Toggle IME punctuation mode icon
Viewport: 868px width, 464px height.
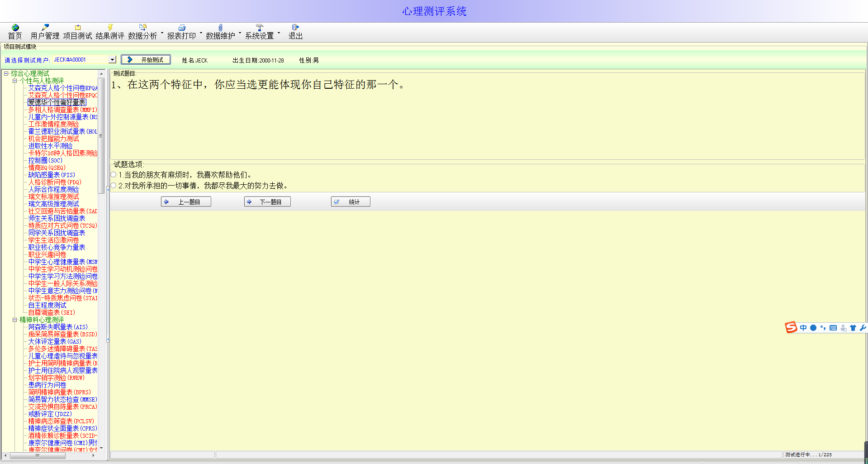tap(823, 328)
